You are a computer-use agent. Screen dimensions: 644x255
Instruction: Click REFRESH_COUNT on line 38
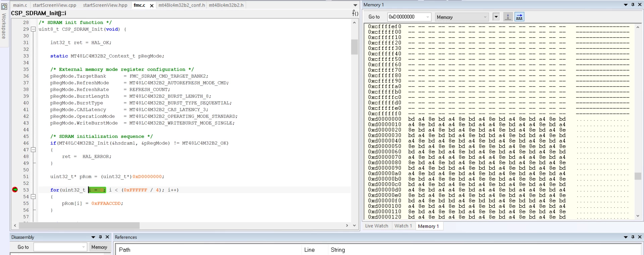point(148,89)
